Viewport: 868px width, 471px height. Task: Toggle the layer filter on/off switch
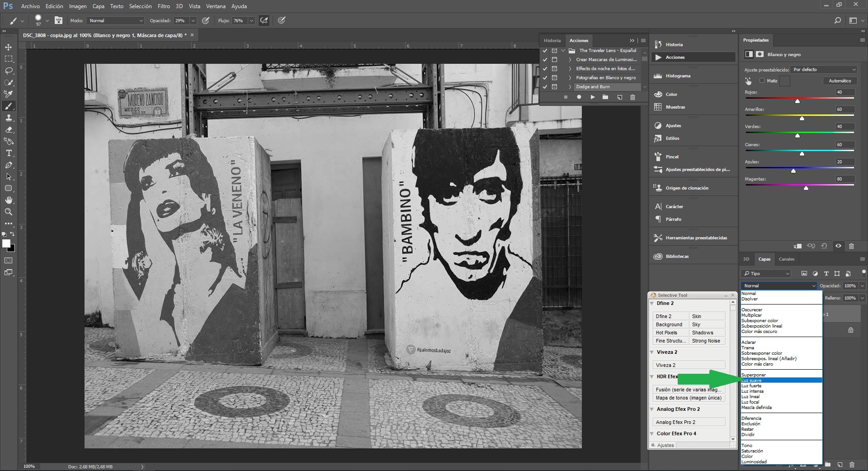863,272
